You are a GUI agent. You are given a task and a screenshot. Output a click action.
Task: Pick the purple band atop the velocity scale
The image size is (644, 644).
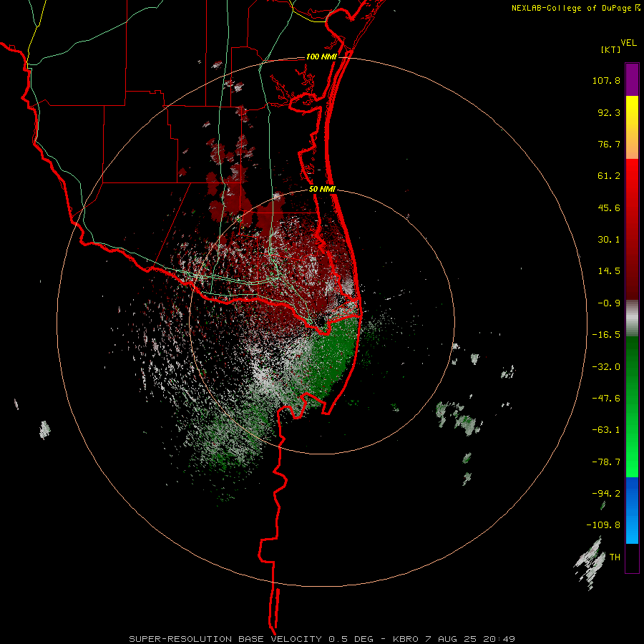click(632, 79)
